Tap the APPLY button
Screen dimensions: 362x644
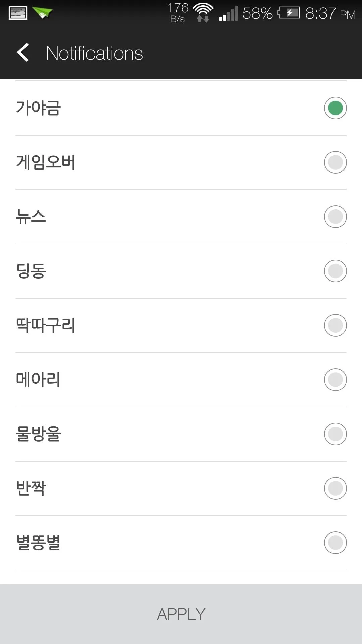[181, 614]
